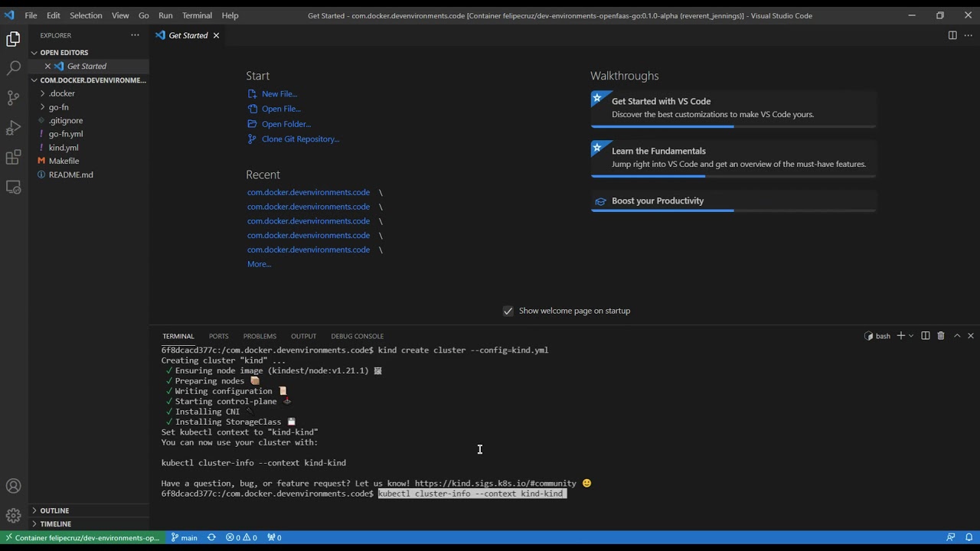Click the More recent link
This screenshot has width=980, height=551.
(x=259, y=264)
